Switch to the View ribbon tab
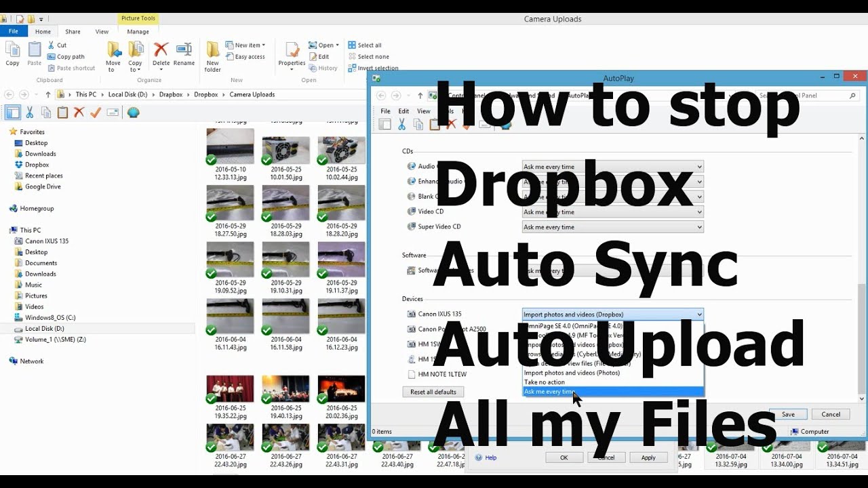868x488 pixels. 102,31
